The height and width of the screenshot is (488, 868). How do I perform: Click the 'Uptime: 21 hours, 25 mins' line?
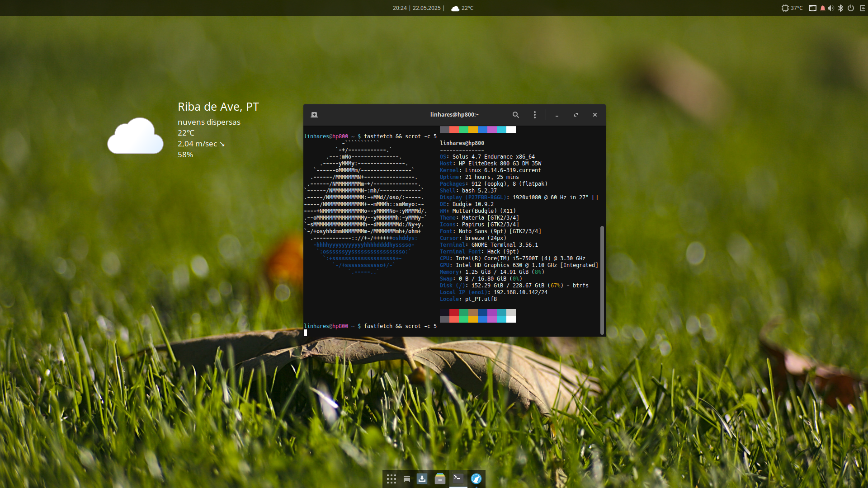tap(479, 177)
